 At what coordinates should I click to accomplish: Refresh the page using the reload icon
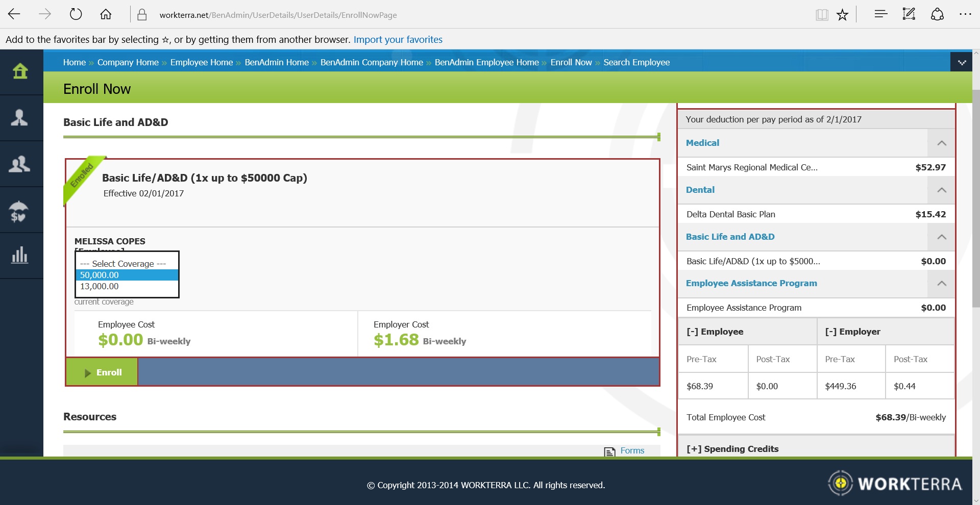(x=76, y=15)
